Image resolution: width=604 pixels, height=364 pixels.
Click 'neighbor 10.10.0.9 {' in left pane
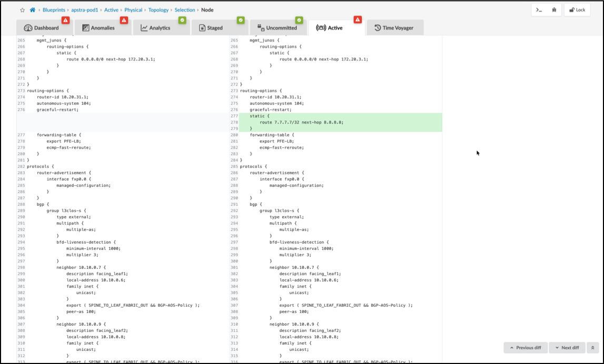[81, 325]
